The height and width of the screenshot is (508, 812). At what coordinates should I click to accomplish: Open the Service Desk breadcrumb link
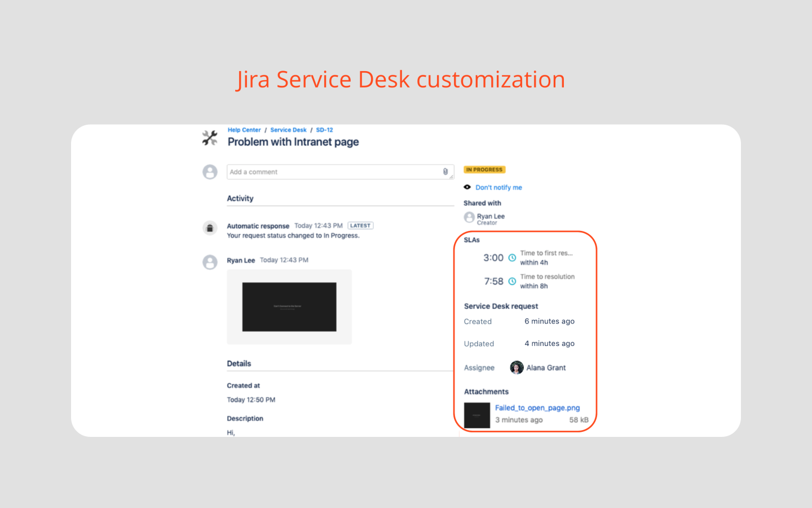[288, 130]
